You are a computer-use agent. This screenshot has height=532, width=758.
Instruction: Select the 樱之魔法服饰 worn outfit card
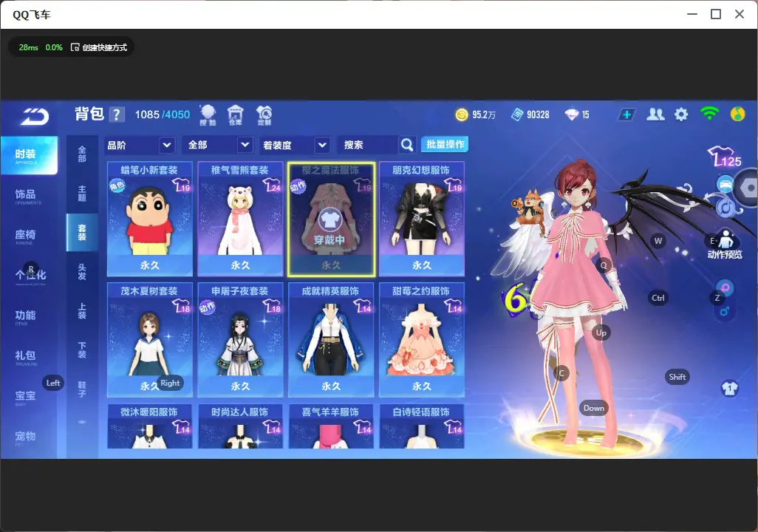(331, 219)
